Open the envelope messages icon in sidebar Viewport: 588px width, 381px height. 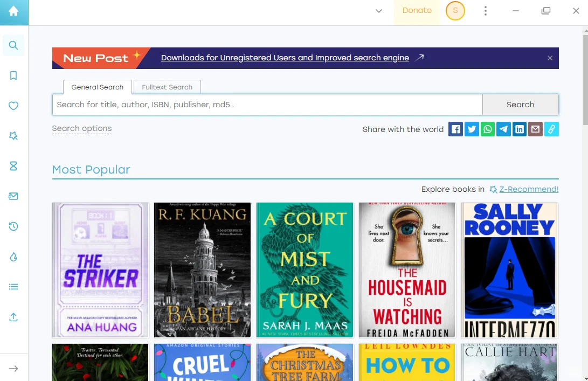click(13, 196)
